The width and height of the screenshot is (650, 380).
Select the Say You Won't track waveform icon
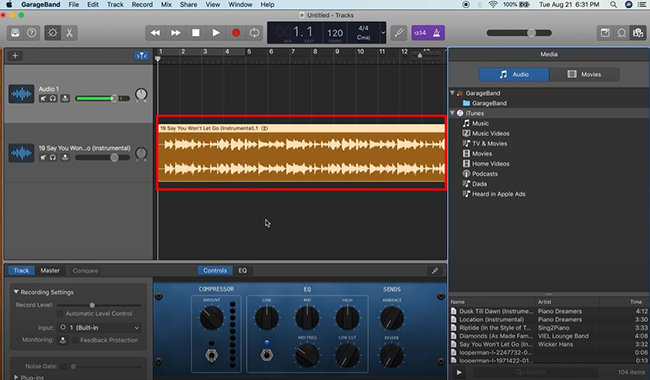pos(21,153)
